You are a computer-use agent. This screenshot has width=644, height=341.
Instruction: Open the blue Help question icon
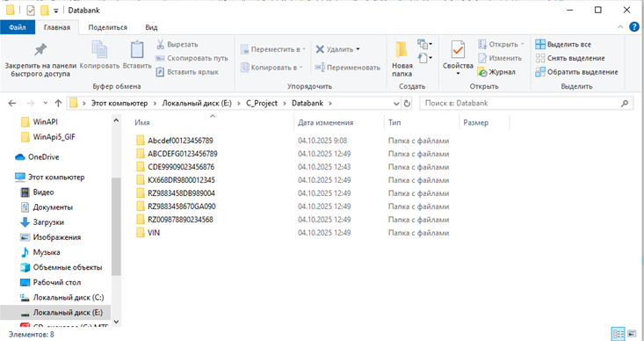click(634, 27)
